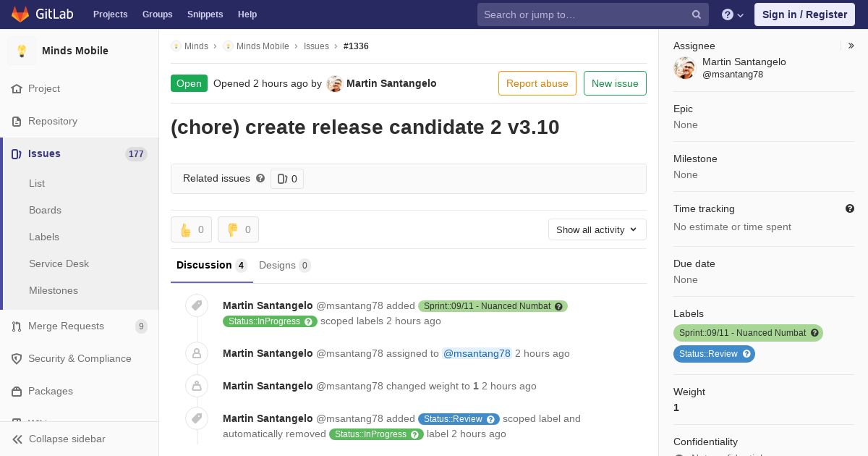Click the @msantang78 mention link
The width and height of the screenshot is (868, 456).
[x=477, y=354]
